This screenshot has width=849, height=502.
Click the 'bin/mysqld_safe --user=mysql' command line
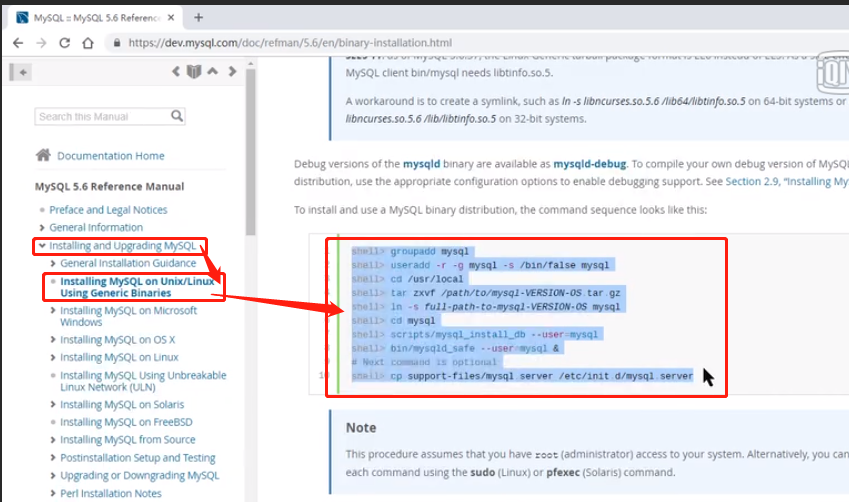455,348
